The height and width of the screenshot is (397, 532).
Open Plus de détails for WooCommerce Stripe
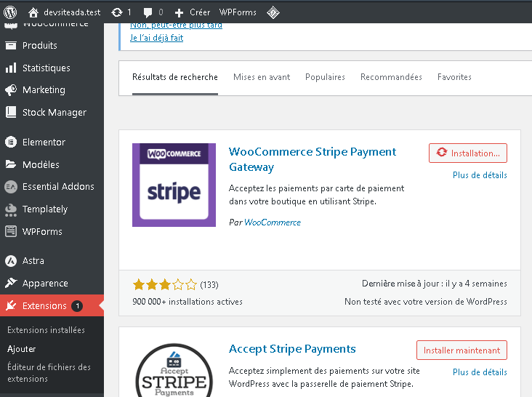[480, 175]
